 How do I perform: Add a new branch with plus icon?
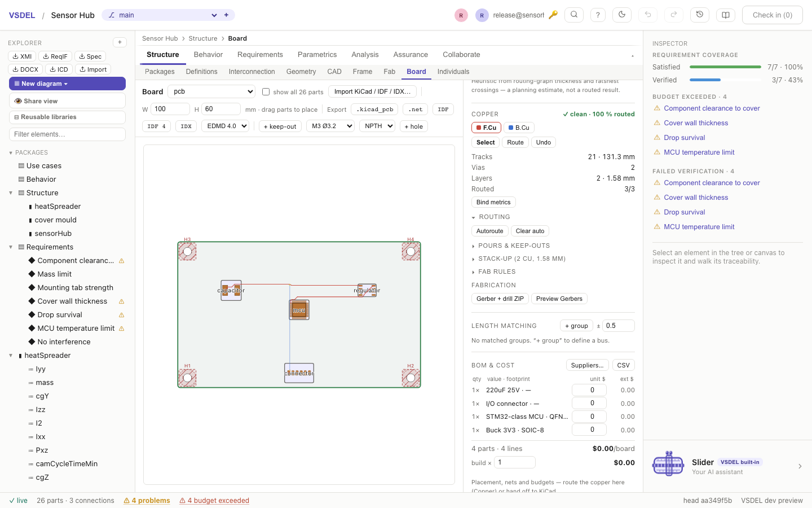click(226, 15)
